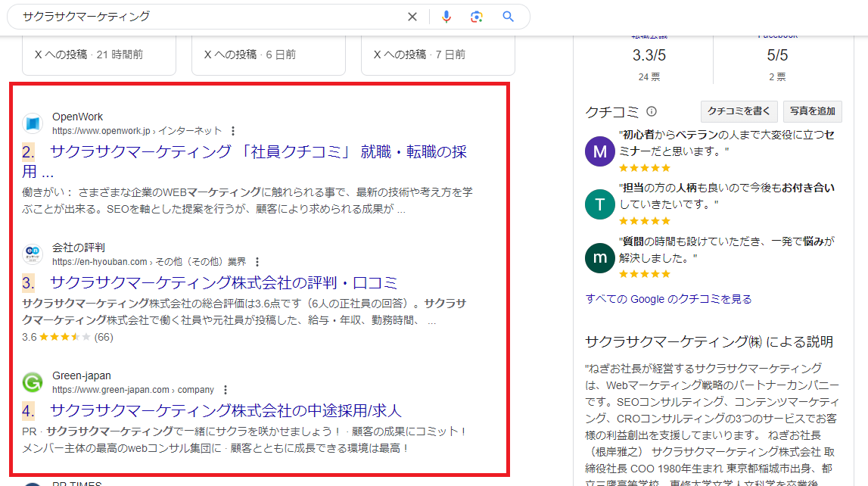Open the X post from 21 時間前
This screenshot has height=486, width=868.
pos(99,55)
